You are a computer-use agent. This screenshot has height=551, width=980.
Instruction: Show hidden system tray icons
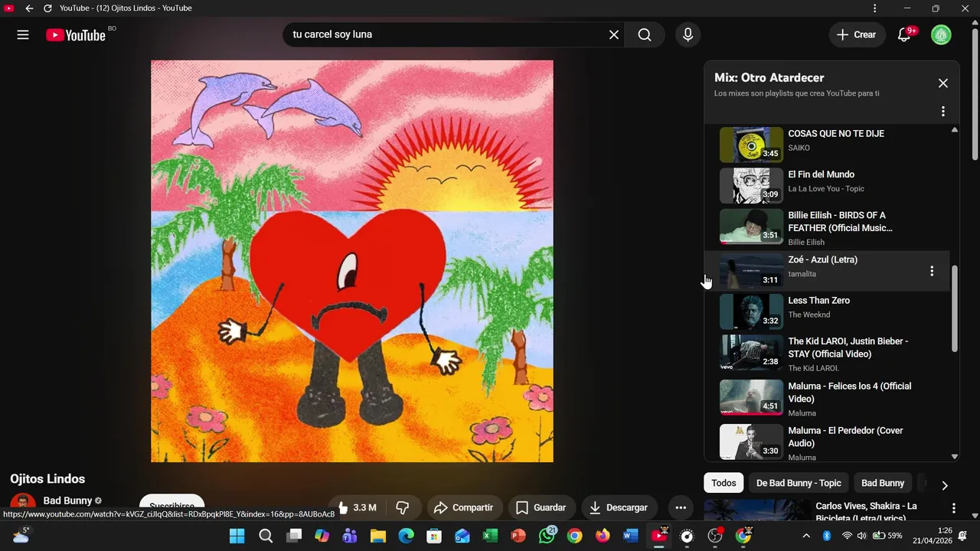805,536
